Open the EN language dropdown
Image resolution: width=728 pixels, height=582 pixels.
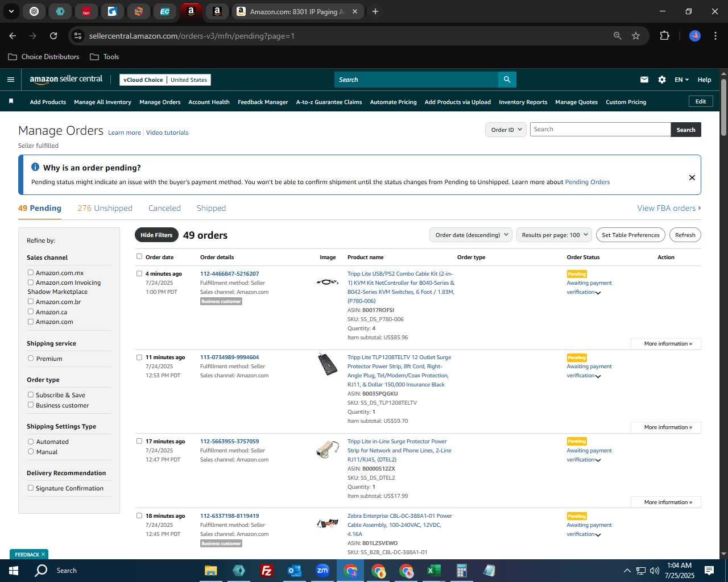(681, 80)
